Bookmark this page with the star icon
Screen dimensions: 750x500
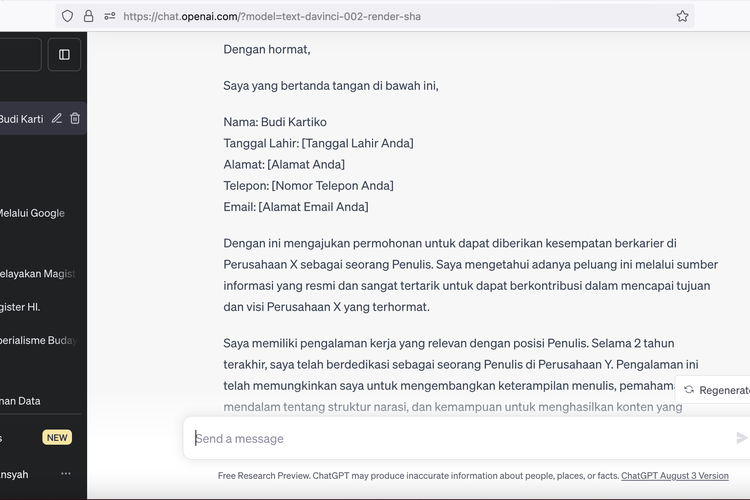[682, 16]
